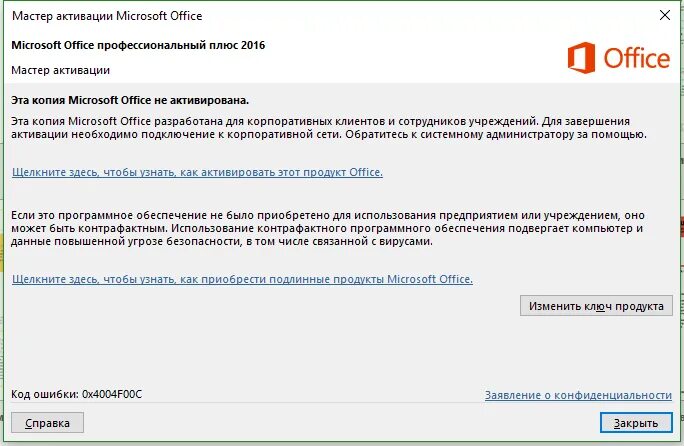Click the title bar text Мастер активации Microsoft Office
The width and height of the screenshot is (684, 446).
107,16
